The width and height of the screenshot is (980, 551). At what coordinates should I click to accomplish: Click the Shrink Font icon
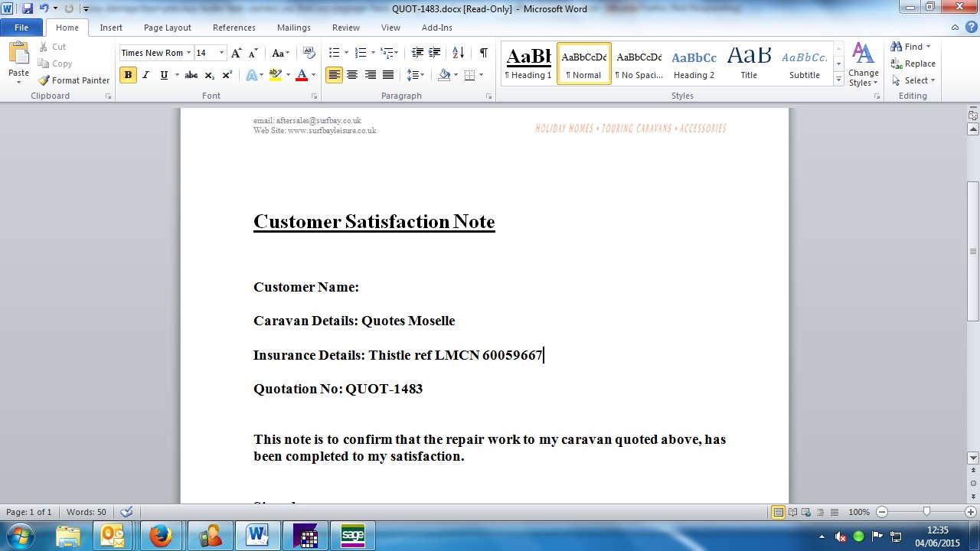click(x=253, y=53)
